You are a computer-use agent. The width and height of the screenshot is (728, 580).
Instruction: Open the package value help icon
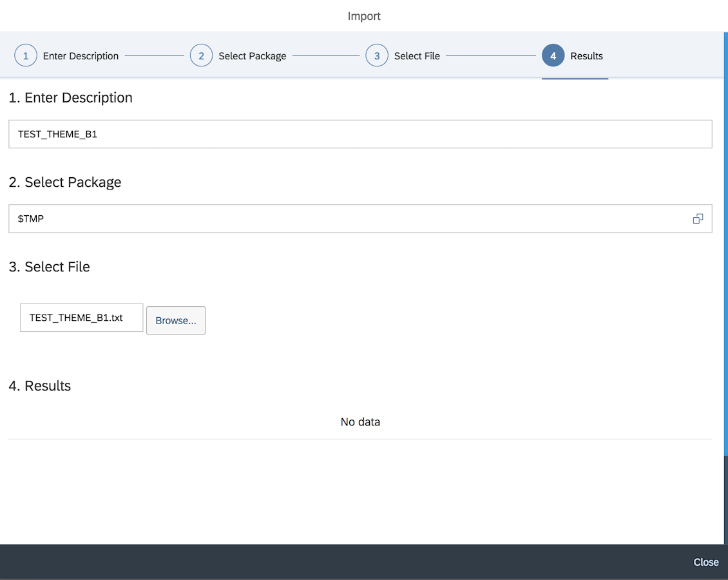click(698, 218)
